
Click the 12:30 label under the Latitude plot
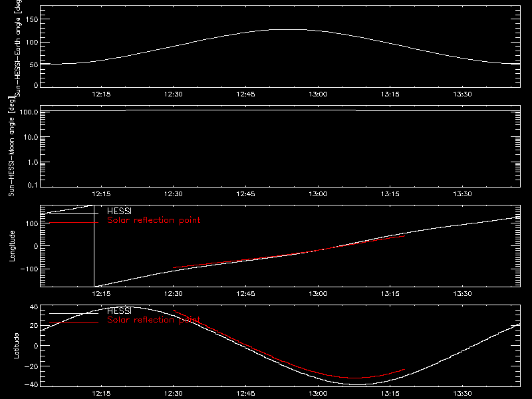(x=174, y=393)
